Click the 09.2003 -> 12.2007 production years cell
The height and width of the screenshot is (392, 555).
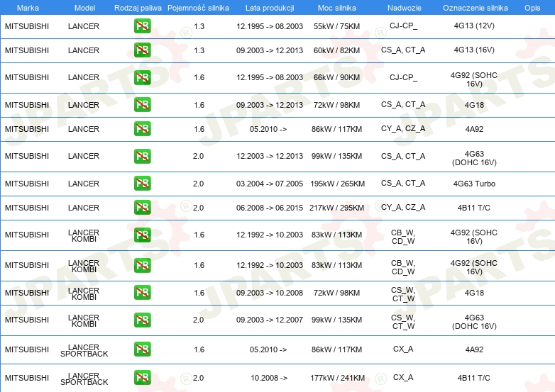pos(270,320)
